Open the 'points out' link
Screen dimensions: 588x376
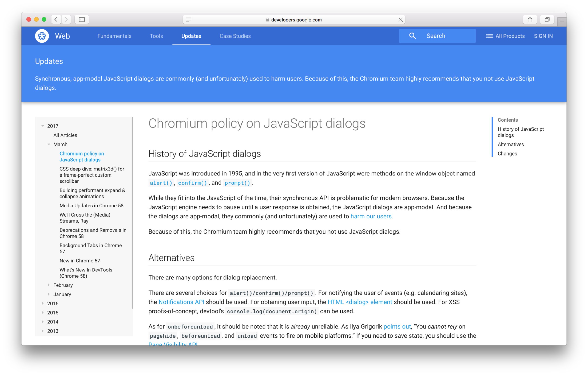[397, 326]
